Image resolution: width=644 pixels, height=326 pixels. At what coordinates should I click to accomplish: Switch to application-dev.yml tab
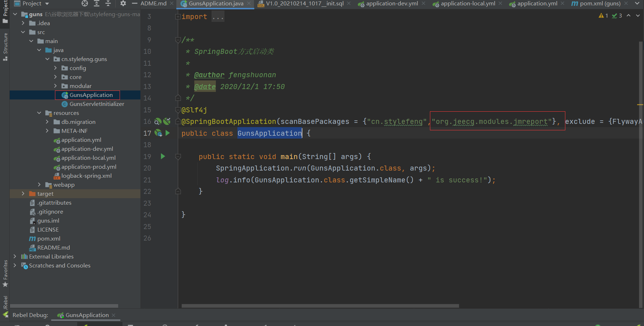pos(392,4)
